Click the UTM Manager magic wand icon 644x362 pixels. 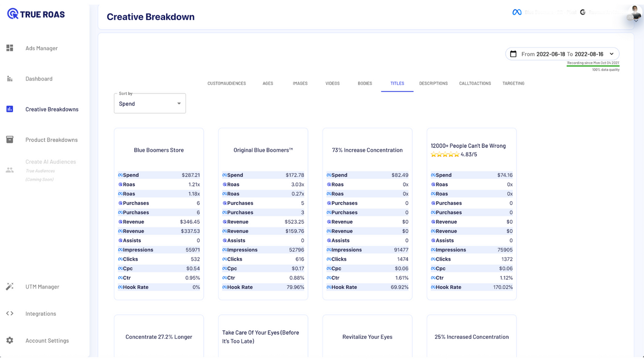click(10, 287)
